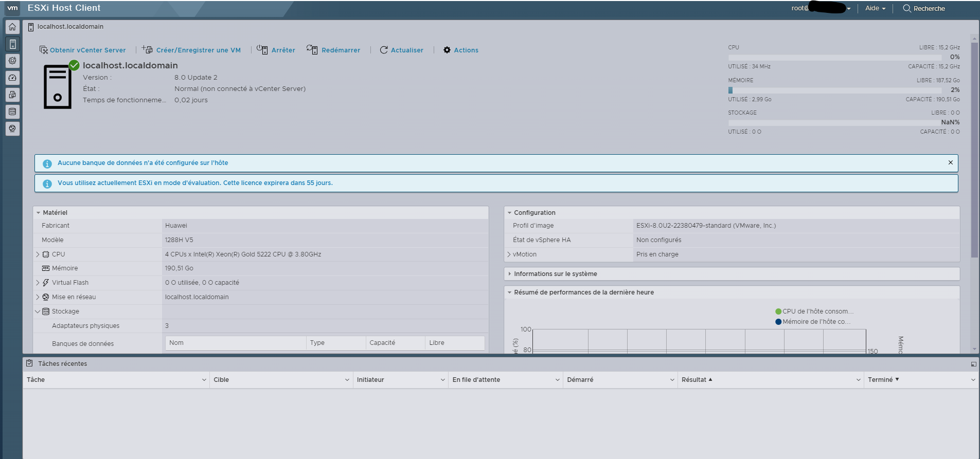Open the Storage database icon in the sidebar
The width and height of the screenshot is (980, 459).
(12, 112)
